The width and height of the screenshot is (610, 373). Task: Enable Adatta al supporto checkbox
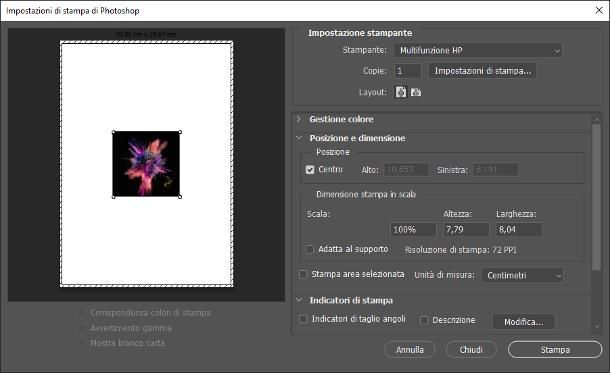point(310,249)
